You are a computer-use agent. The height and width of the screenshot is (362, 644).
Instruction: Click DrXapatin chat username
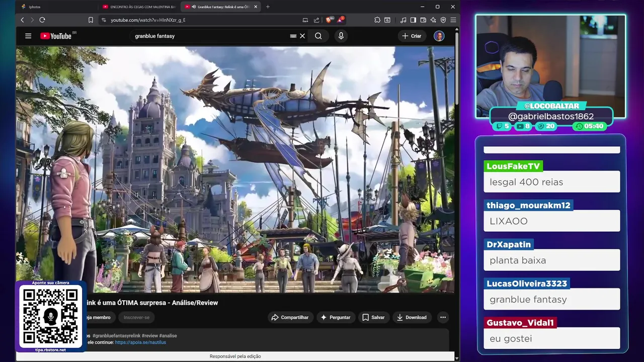pos(509,244)
